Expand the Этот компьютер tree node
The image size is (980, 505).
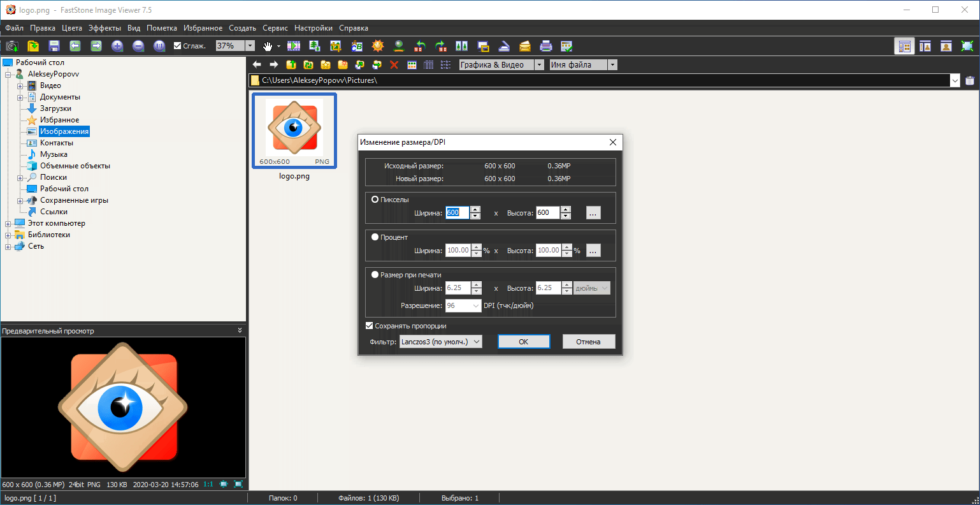click(8, 223)
